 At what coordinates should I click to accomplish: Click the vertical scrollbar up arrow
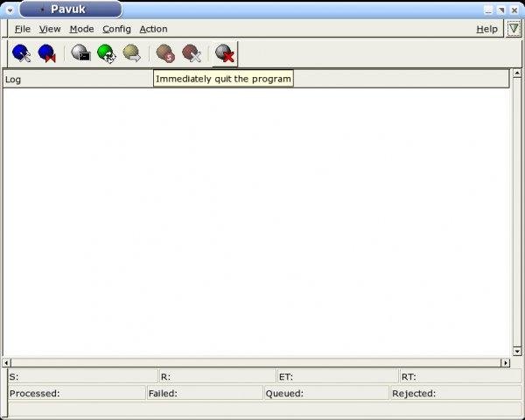point(517,73)
